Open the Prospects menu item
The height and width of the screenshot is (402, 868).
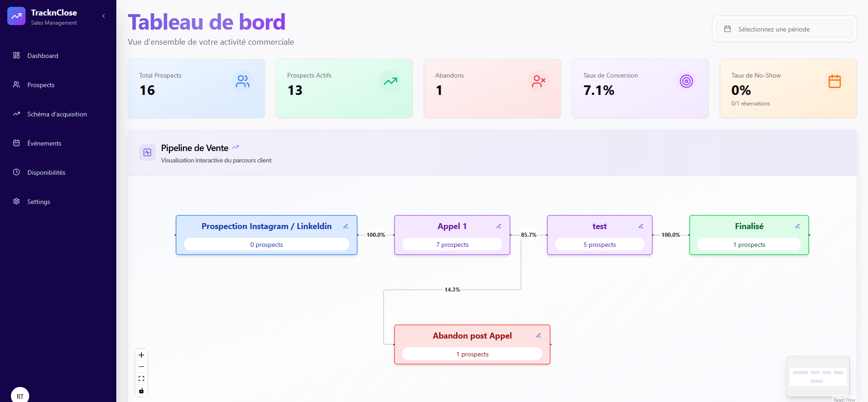[x=41, y=85]
